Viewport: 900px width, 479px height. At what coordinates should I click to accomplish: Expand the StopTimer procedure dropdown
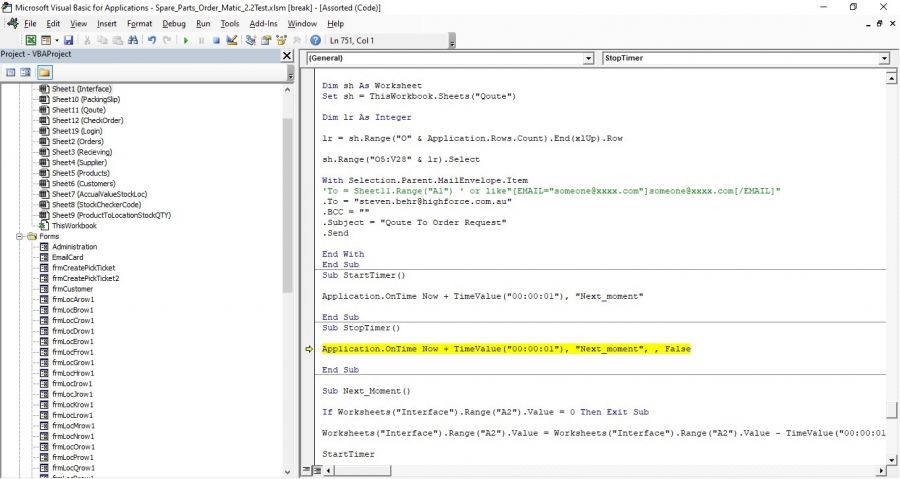(x=884, y=58)
